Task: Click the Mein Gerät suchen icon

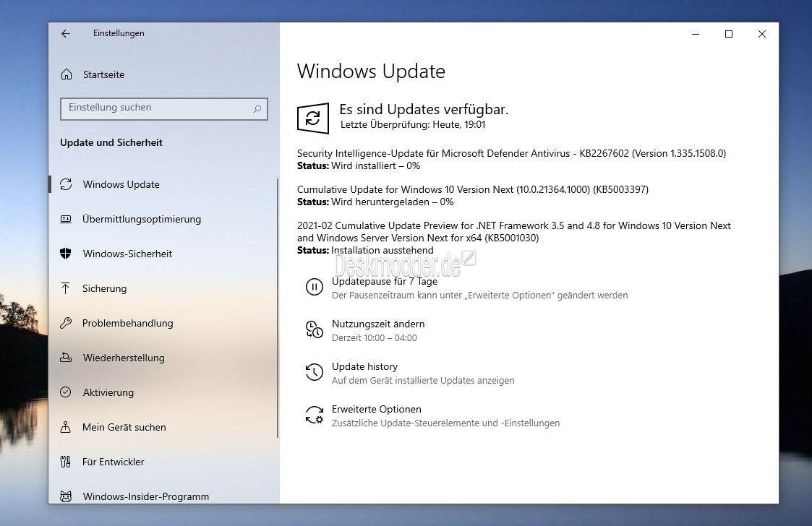Action: (66, 427)
